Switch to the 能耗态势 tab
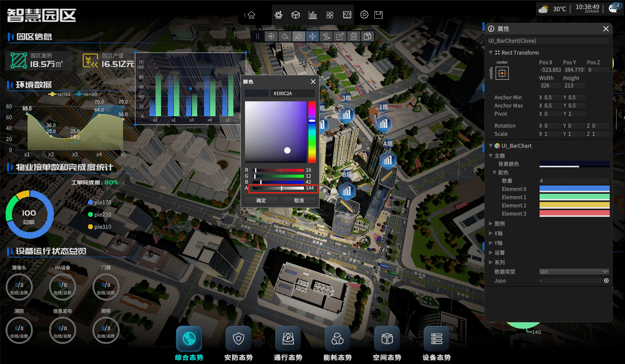Image resolution: width=625 pixels, height=364 pixels. click(337, 343)
